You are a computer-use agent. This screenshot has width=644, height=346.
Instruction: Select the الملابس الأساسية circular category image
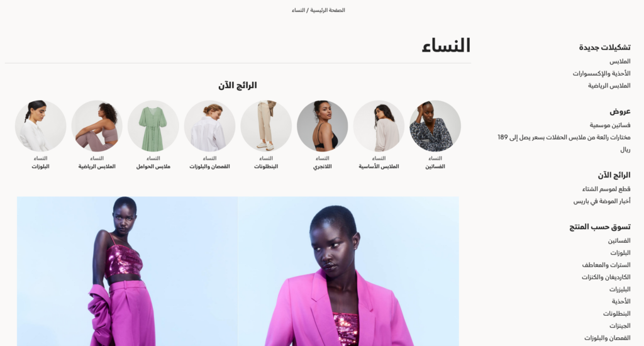click(x=379, y=126)
